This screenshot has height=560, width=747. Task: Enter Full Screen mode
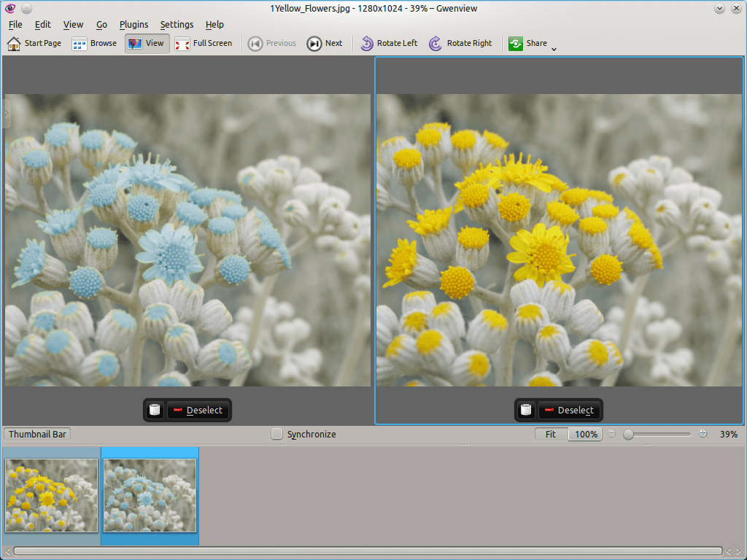204,43
